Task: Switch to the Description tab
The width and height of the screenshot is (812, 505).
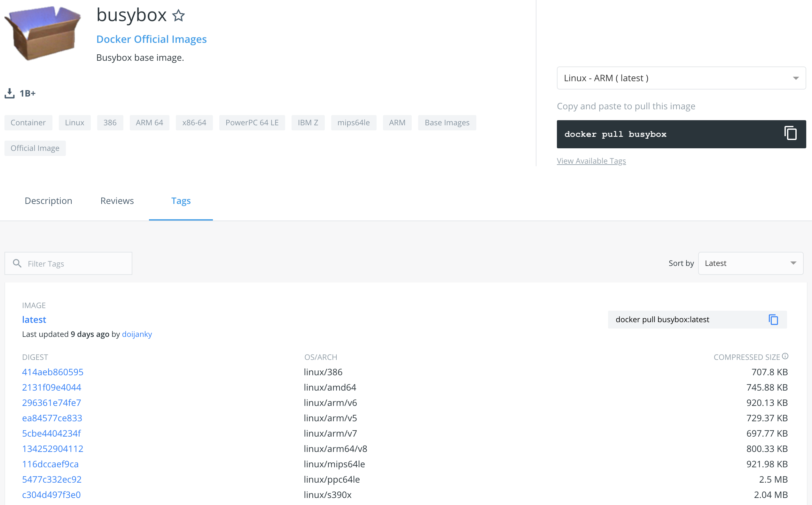Action: point(49,201)
